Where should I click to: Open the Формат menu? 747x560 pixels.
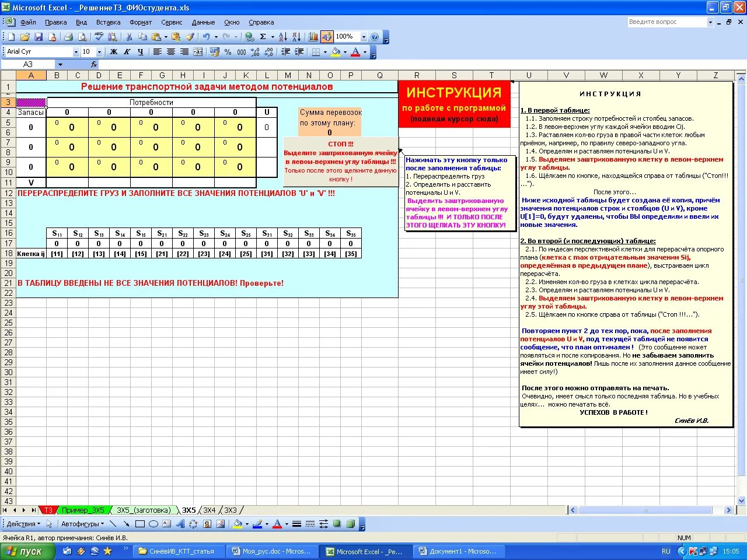[x=141, y=22]
